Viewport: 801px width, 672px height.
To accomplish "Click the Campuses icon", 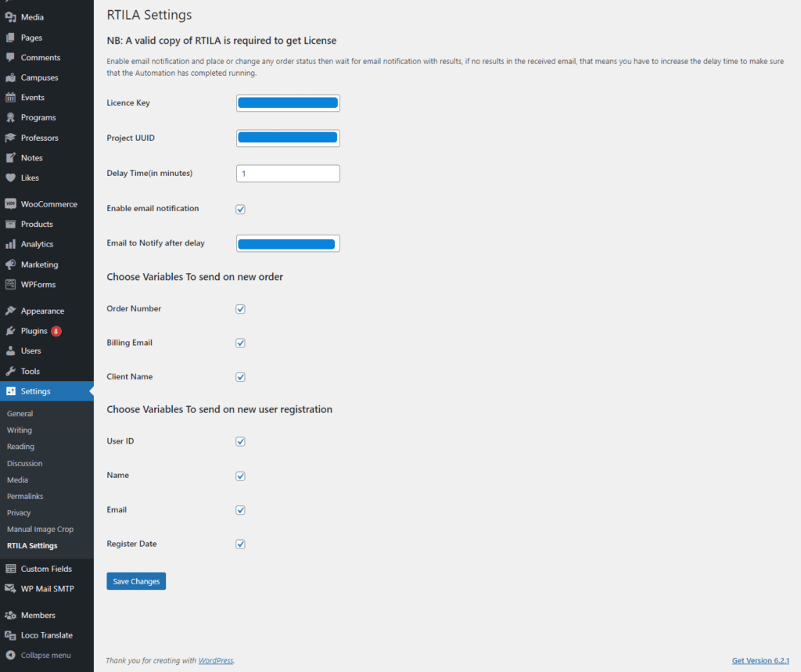I will [x=10, y=77].
